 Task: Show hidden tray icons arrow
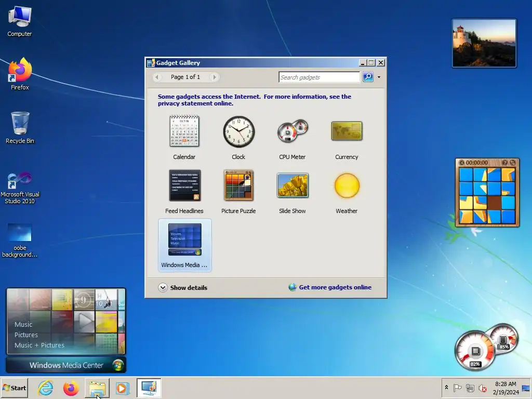click(446, 388)
